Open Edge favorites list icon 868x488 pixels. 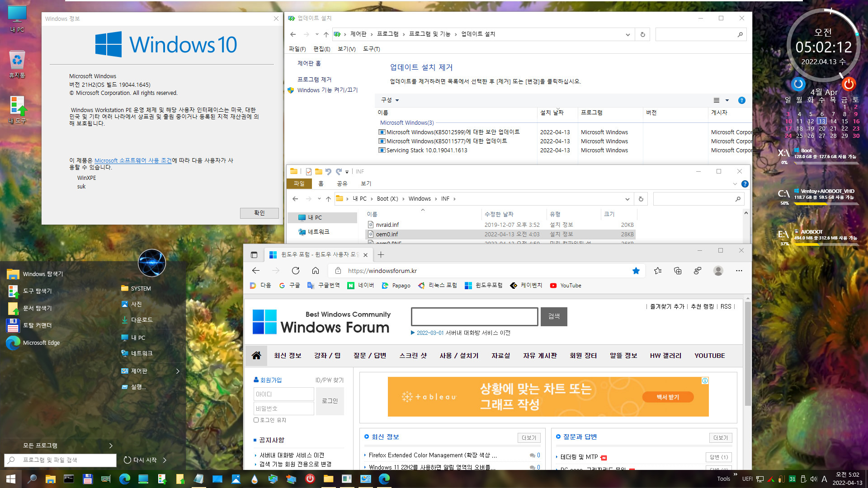point(658,271)
